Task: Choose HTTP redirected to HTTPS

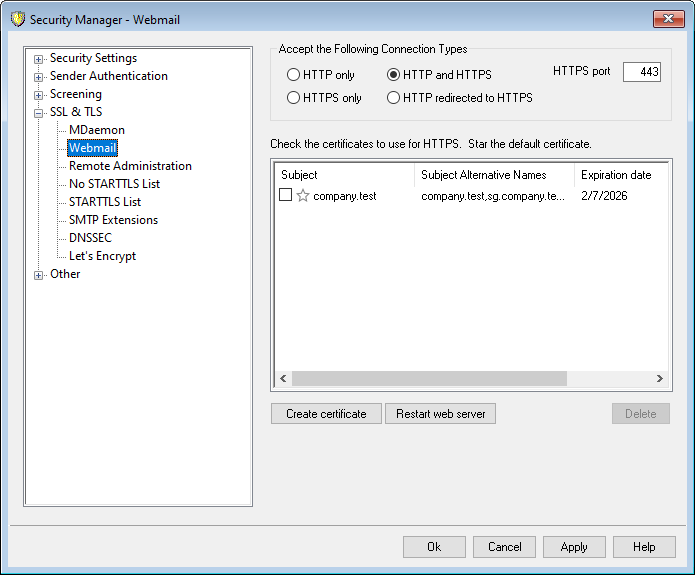Action: pyautogui.click(x=394, y=98)
